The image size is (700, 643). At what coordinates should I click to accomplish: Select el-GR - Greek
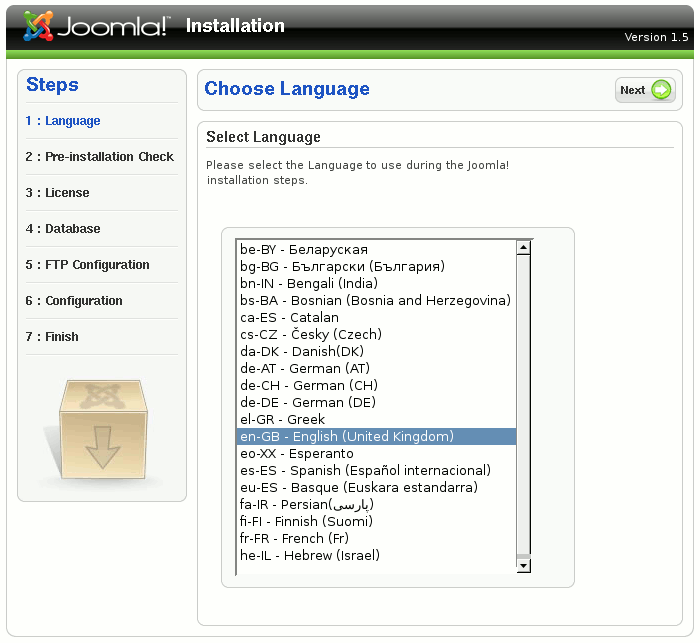(376, 419)
